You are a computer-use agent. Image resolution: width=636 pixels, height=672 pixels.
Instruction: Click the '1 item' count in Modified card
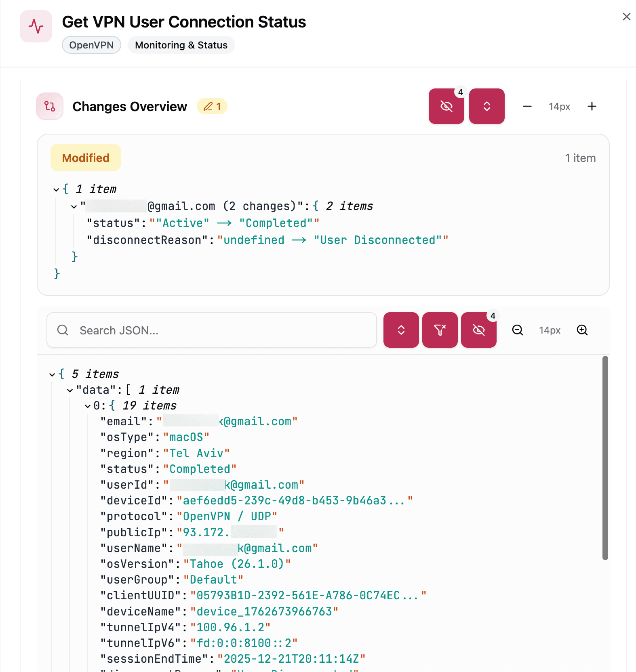point(580,158)
